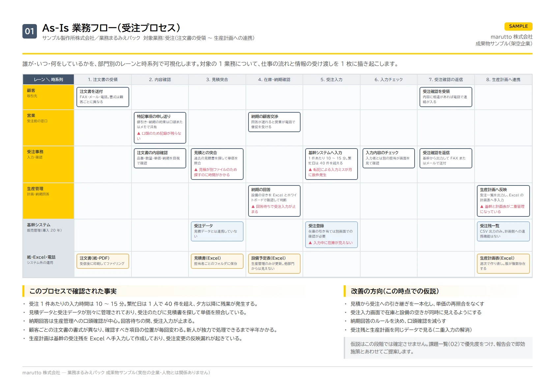
Task: Click the "基幹システム" lane label
Action: (x=48, y=235)
